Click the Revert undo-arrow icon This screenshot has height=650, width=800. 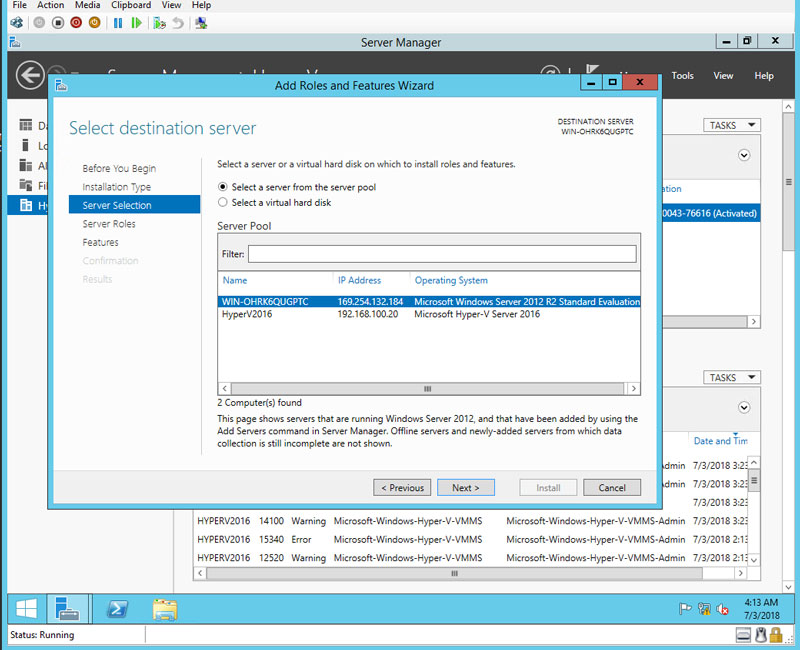178,23
